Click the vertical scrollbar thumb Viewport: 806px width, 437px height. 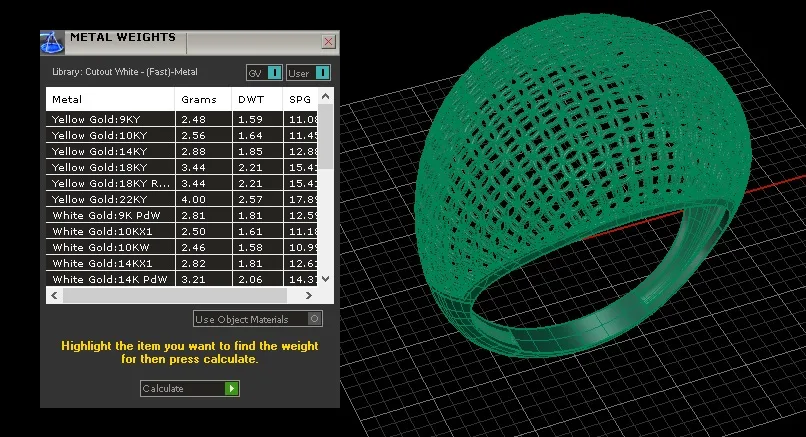[x=325, y=136]
